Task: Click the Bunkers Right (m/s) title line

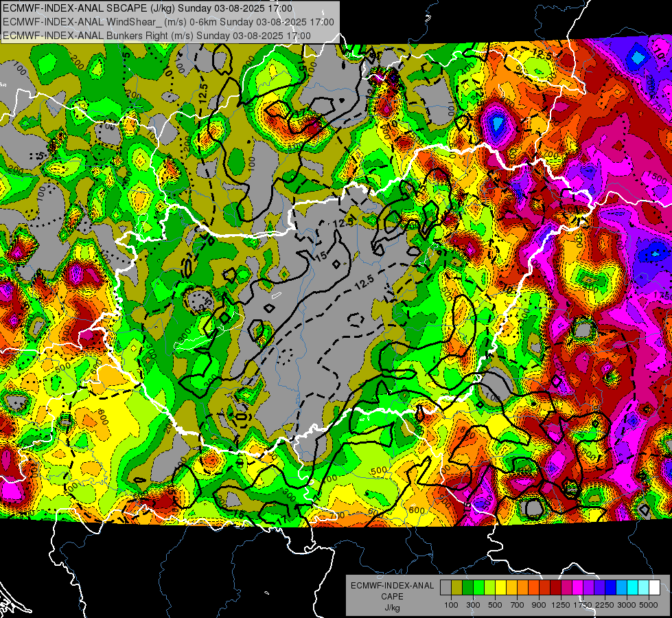Action: [157, 36]
